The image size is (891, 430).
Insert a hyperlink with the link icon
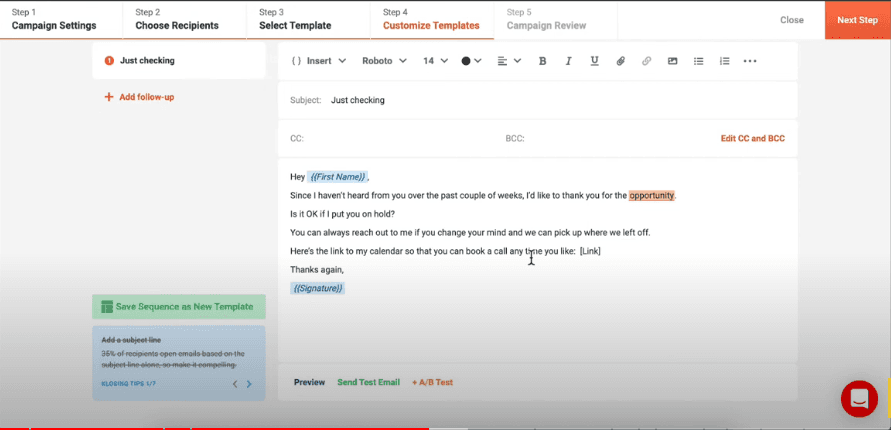pos(647,61)
